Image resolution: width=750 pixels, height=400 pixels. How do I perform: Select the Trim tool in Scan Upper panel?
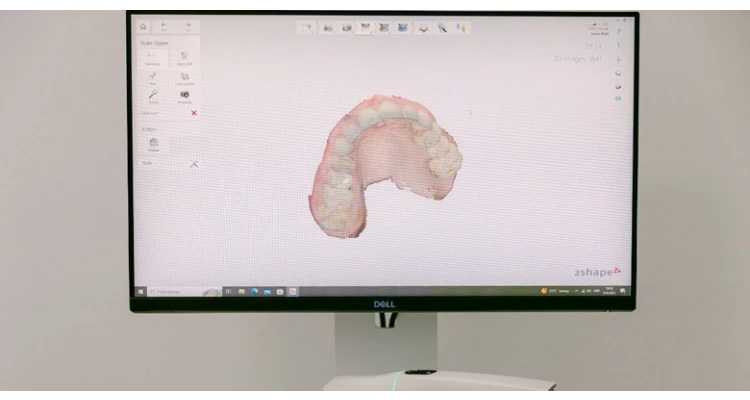[x=153, y=76]
